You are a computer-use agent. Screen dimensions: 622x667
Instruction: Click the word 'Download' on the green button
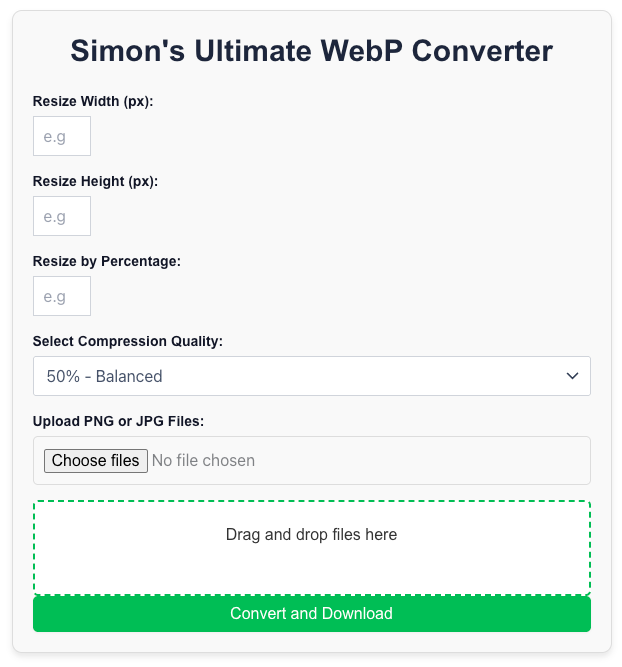click(357, 614)
